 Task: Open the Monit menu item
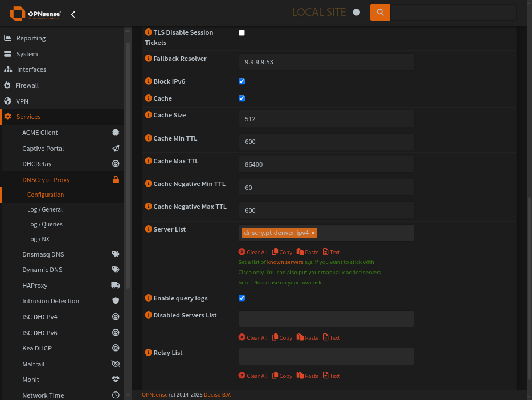(x=31, y=380)
